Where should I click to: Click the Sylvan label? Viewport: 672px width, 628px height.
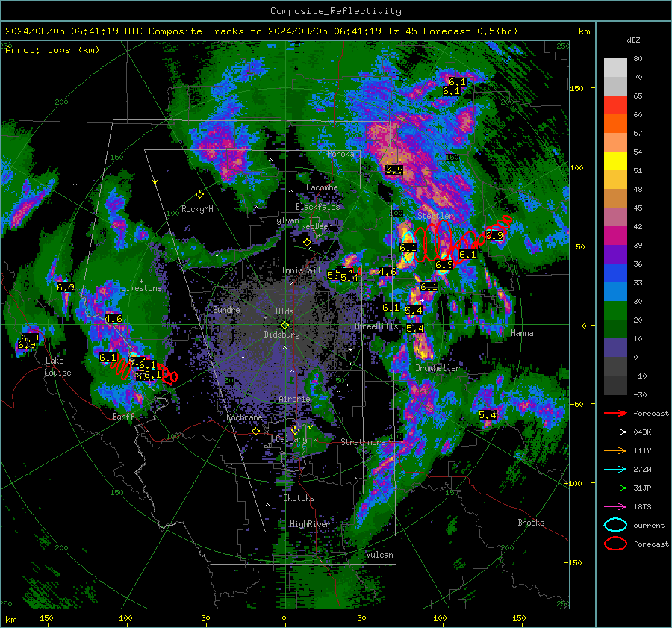285,220
